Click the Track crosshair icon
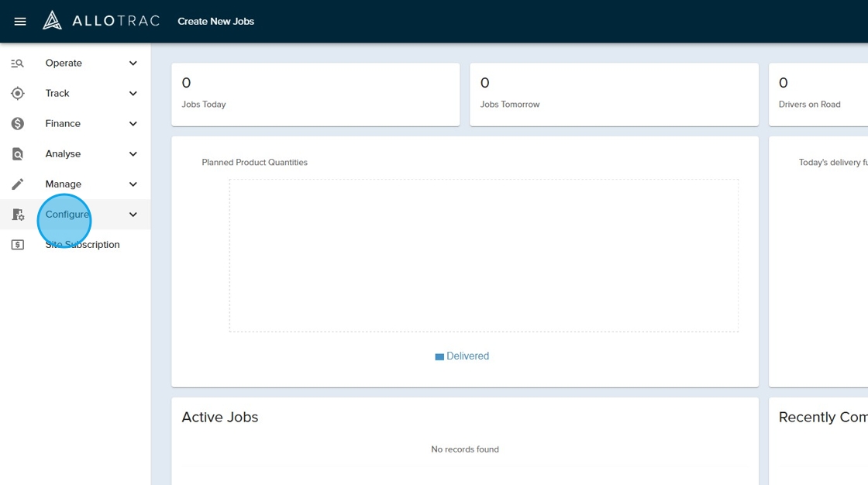This screenshot has width=868, height=485. [x=18, y=94]
